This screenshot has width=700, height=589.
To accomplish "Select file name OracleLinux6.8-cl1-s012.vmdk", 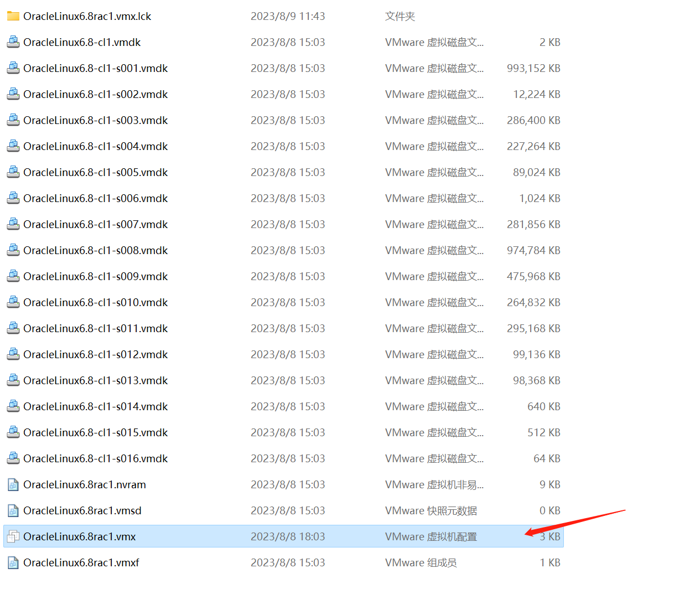I will pyautogui.click(x=95, y=354).
